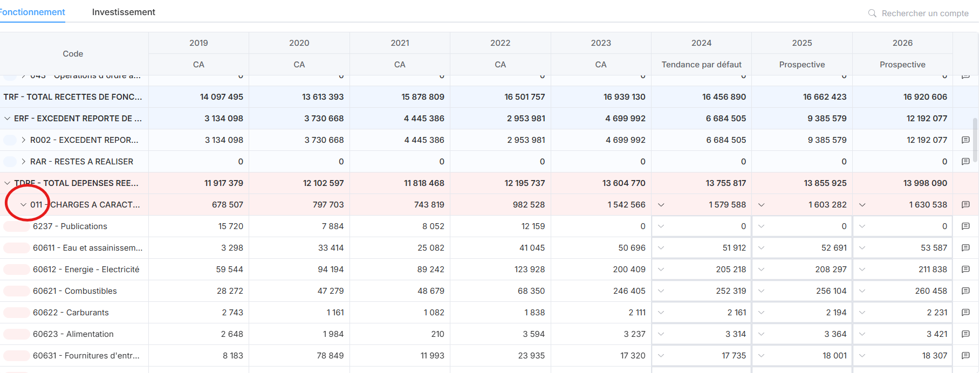Expand the RAR - Restes à réaliser row

(23, 162)
